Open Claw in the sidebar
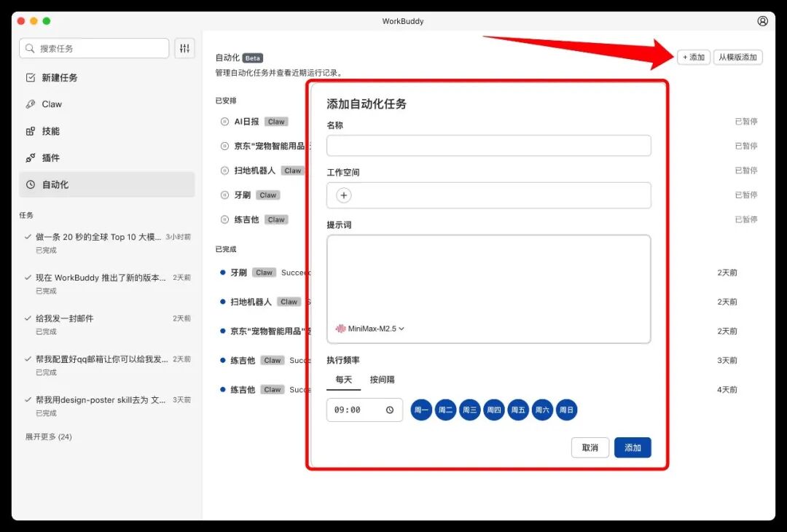The width and height of the screenshot is (787, 532). 107,104
